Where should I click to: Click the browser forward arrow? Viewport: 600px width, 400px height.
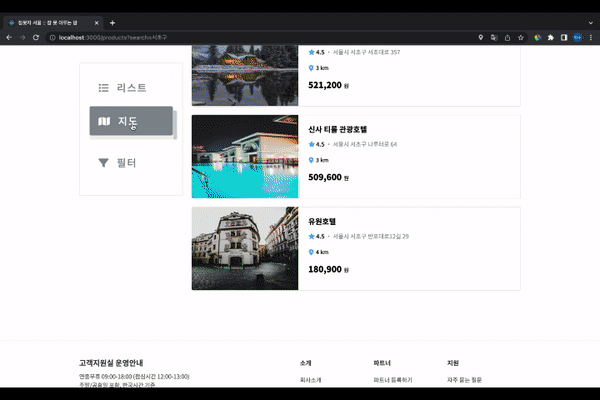[x=23, y=38]
